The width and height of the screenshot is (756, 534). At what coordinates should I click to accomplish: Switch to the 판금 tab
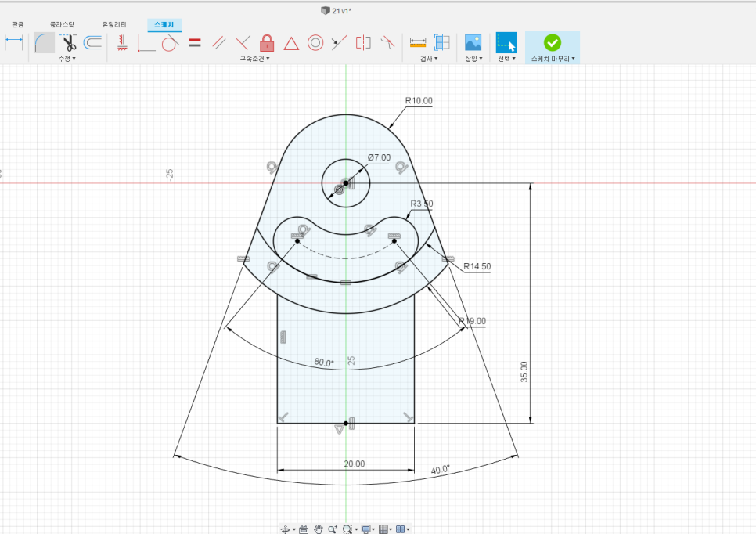(x=18, y=24)
